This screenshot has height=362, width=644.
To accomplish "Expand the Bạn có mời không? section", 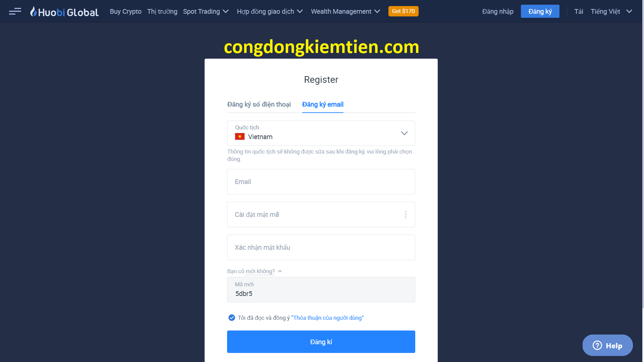I will [254, 271].
